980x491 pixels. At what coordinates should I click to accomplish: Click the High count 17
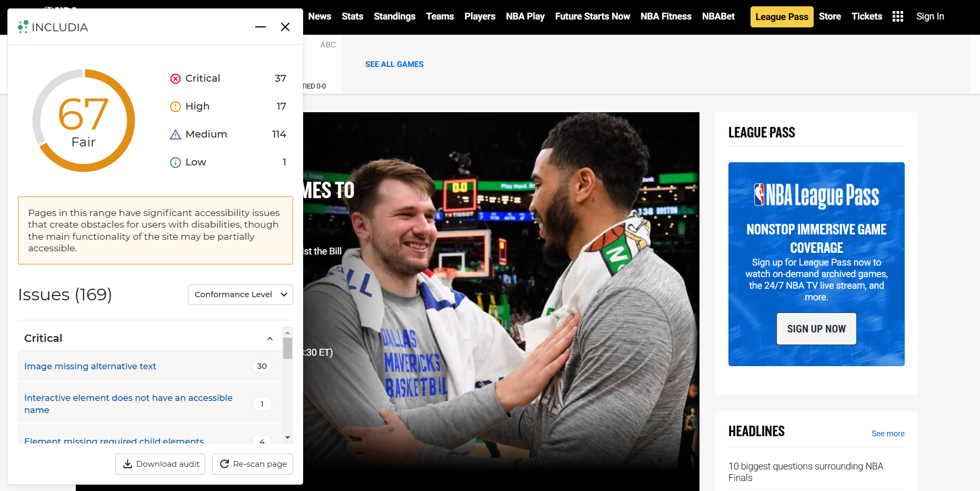pyautogui.click(x=282, y=106)
